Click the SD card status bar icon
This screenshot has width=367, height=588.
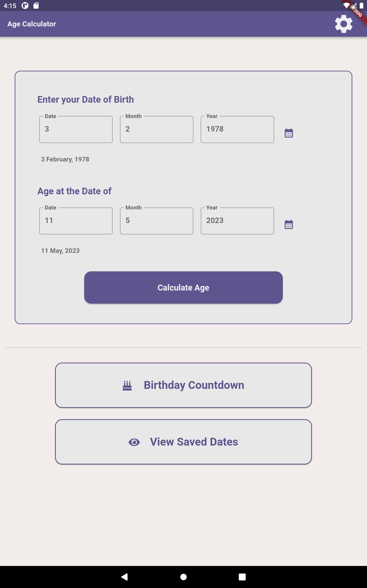(x=36, y=6)
